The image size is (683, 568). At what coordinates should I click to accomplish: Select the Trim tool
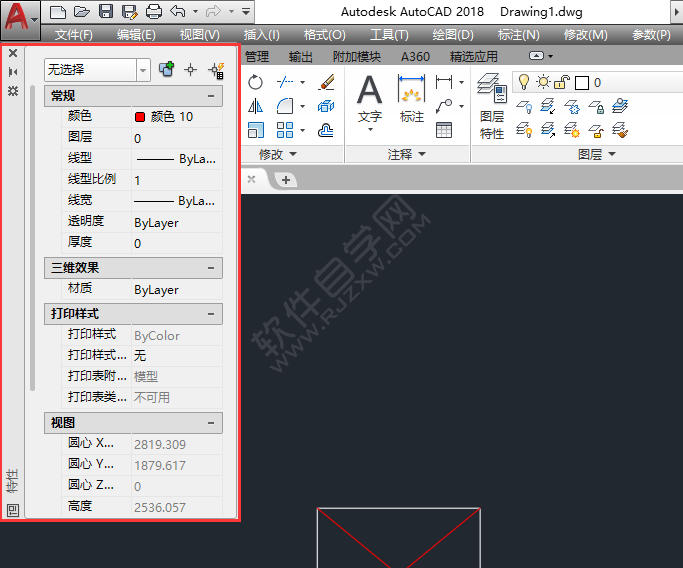tap(285, 82)
